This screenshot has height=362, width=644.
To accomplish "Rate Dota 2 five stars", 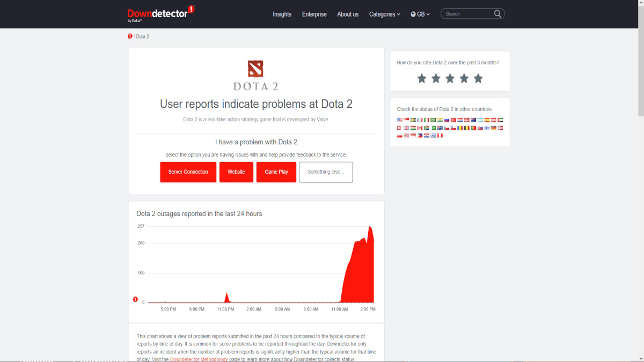I will pos(478,79).
